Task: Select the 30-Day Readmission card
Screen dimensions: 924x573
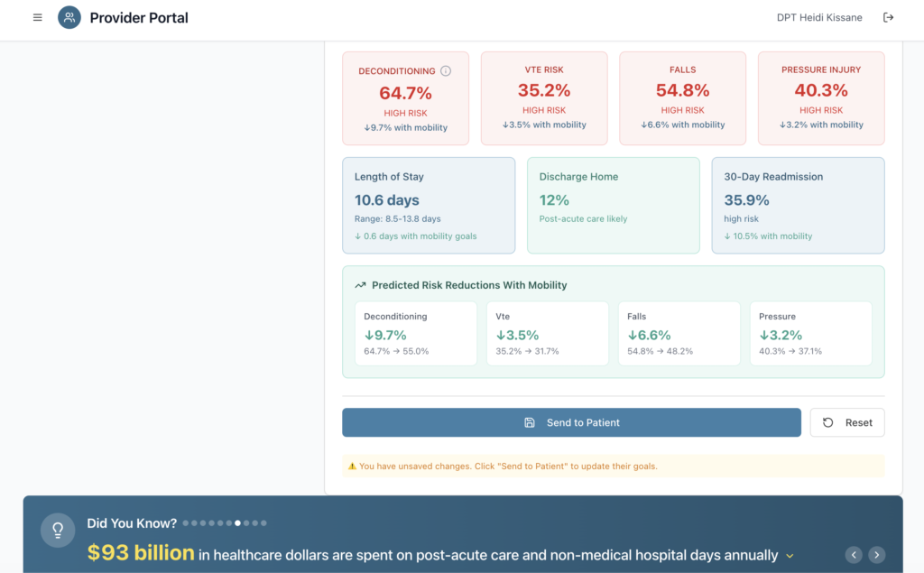Action: pyautogui.click(x=798, y=206)
